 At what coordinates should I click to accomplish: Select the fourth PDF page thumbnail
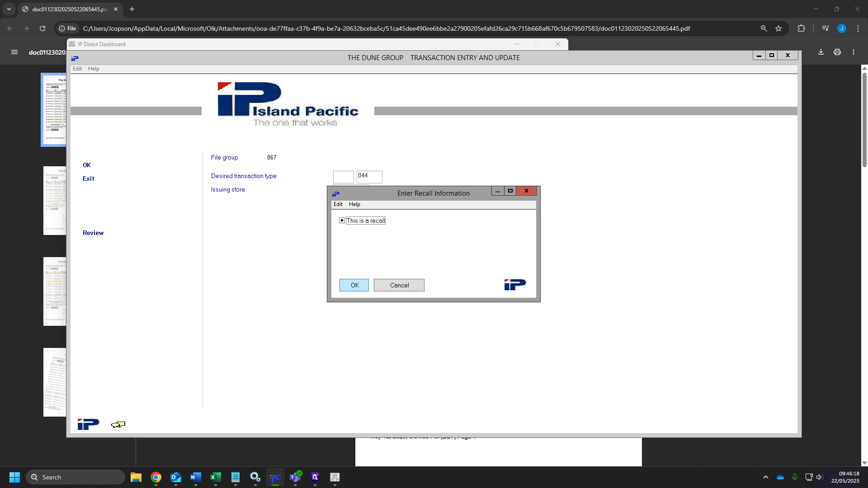(x=55, y=382)
